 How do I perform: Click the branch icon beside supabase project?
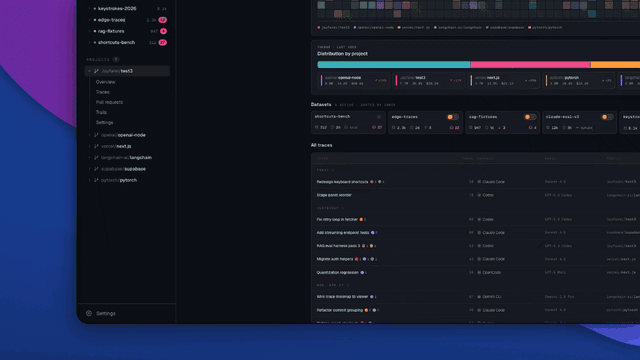coord(96,169)
